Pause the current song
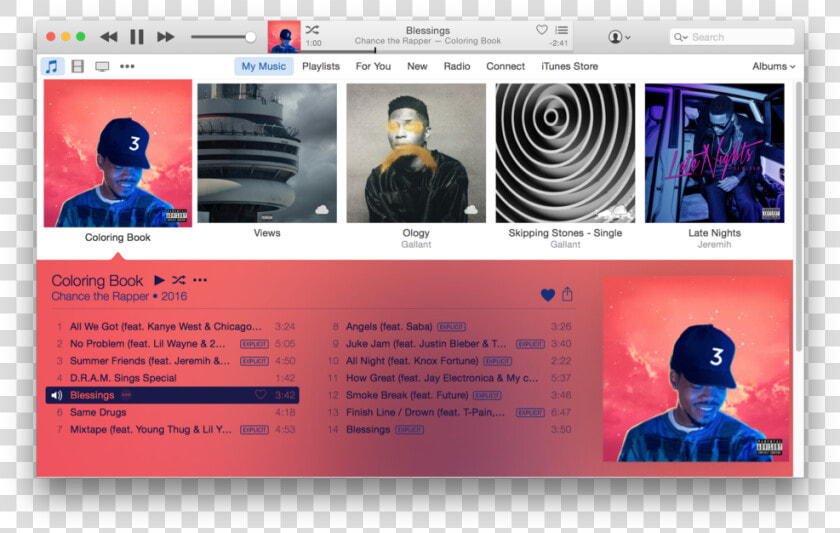The width and height of the screenshot is (840, 533). click(x=137, y=37)
